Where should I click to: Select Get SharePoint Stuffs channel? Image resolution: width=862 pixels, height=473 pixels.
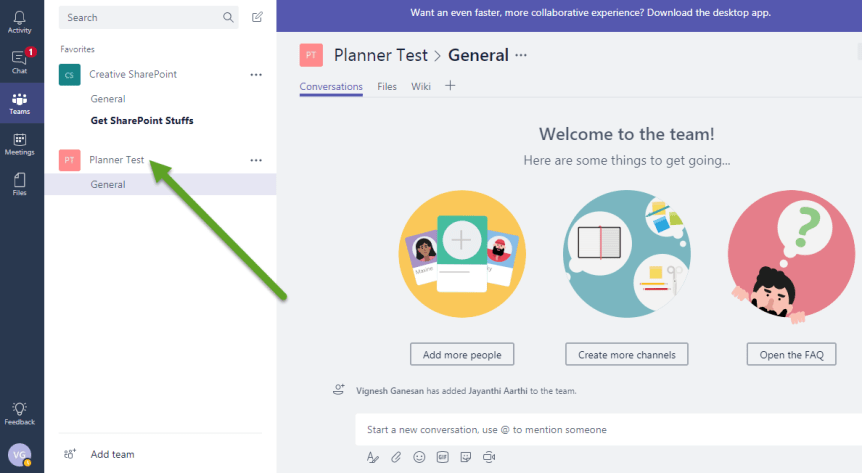pos(141,121)
